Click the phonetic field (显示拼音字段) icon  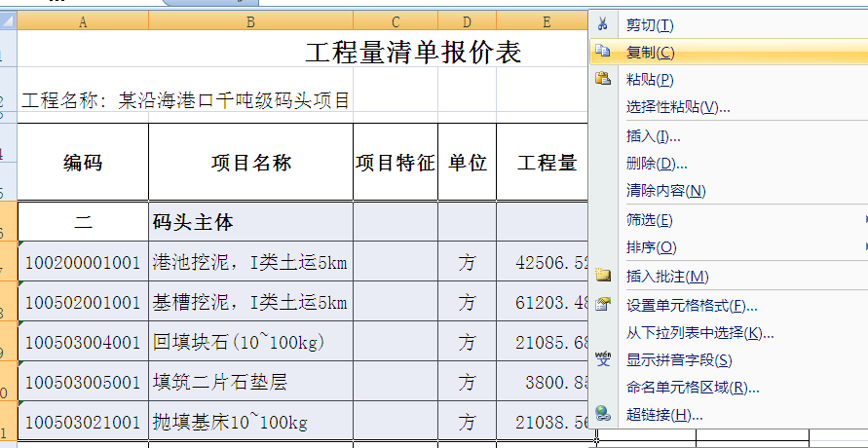[603, 359]
